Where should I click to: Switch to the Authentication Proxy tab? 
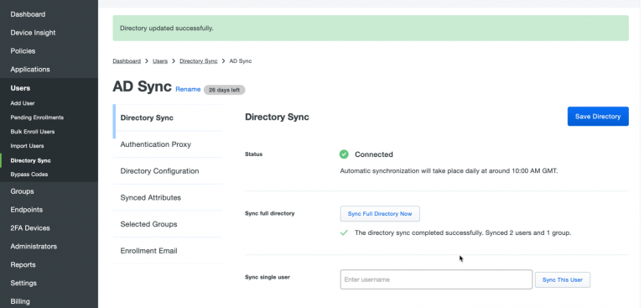point(168,144)
